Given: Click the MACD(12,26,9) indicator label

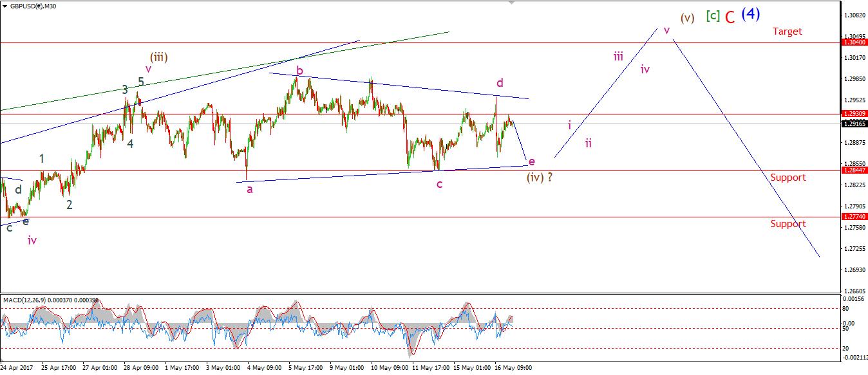Looking at the screenshot, I should coord(24,300).
